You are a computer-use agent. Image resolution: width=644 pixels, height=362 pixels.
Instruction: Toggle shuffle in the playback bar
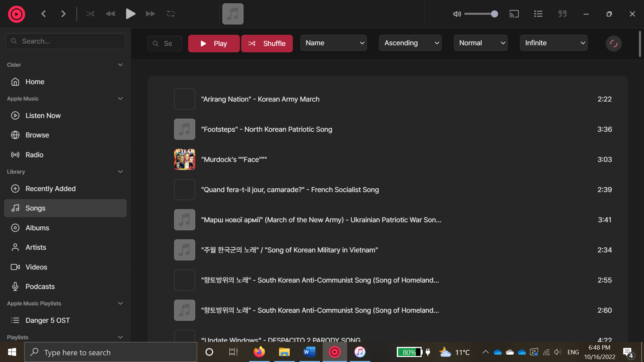pos(90,14)
